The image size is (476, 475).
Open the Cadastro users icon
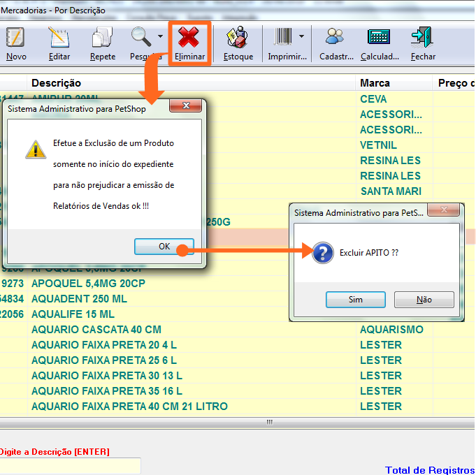[x=336, y=38]
